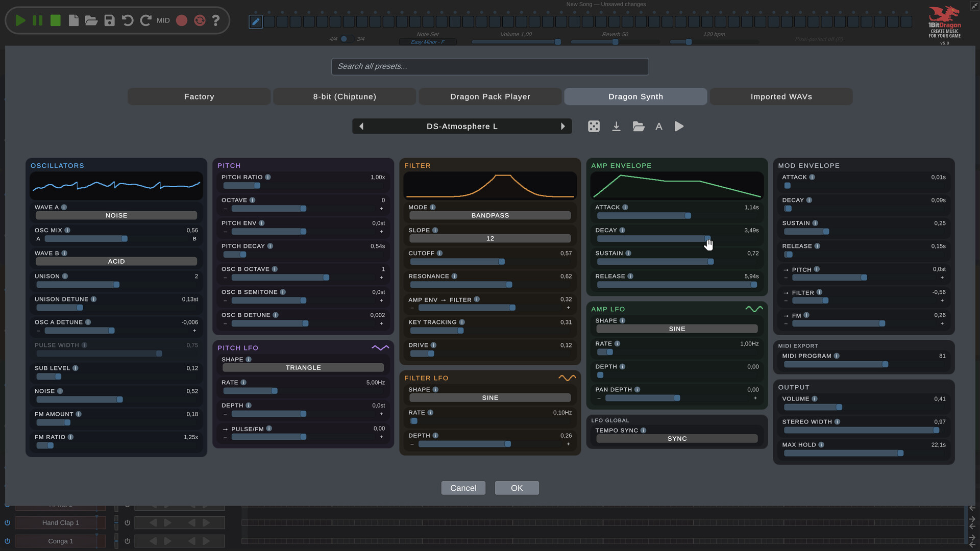The width and height of the screenshot is (980, 551).
Task: Cancel the preset dialog
Action: click(463, 488)
